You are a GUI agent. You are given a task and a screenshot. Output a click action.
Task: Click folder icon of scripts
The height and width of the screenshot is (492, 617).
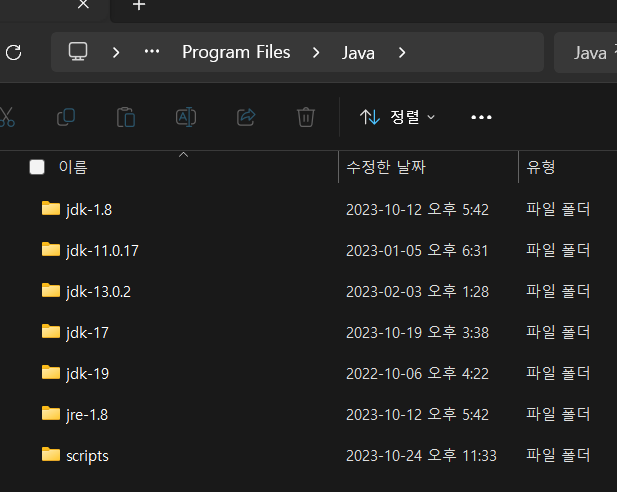(51, 454)
